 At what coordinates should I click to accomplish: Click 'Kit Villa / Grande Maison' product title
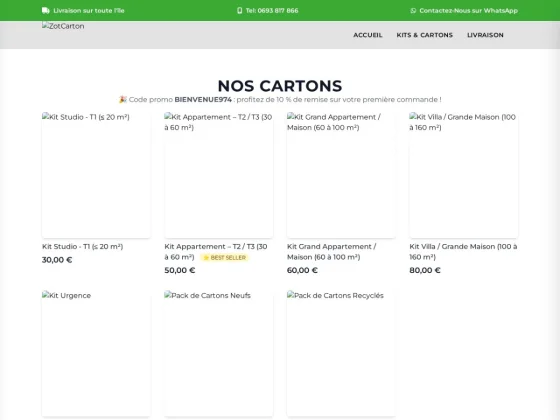[463, 252]
